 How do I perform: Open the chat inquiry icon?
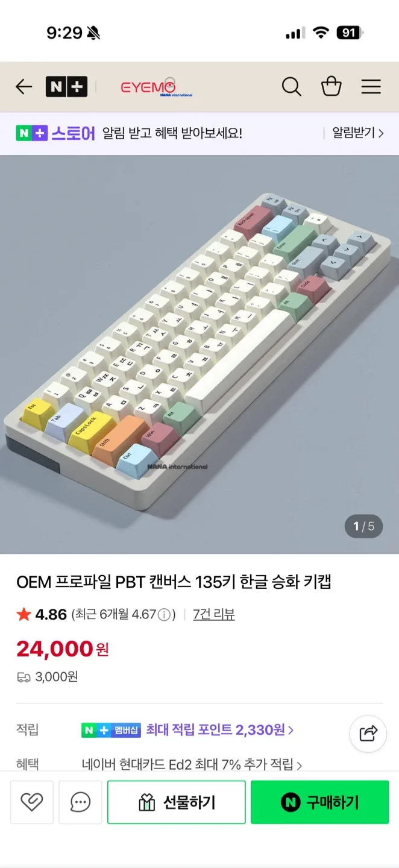pos(80,802)
